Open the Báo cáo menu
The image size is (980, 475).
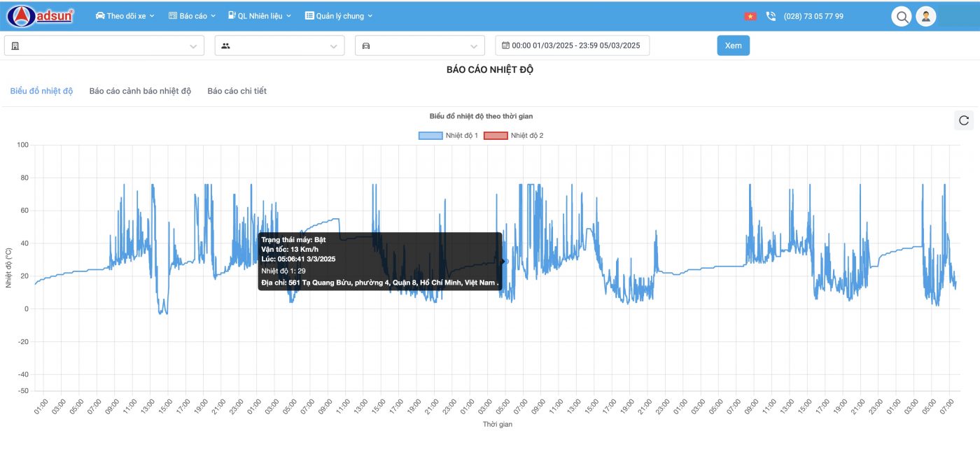click(192, 16)
